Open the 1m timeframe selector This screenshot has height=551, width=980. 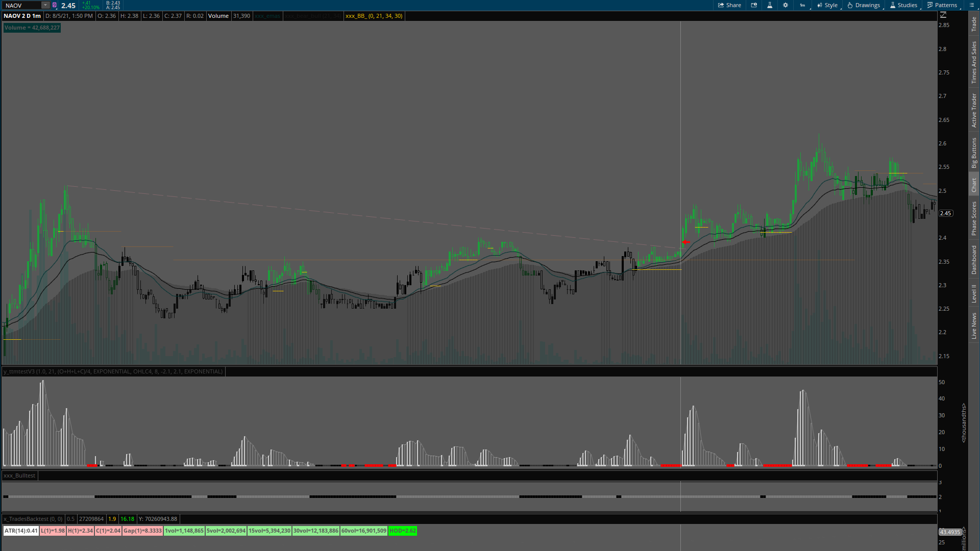coord(803,5)
